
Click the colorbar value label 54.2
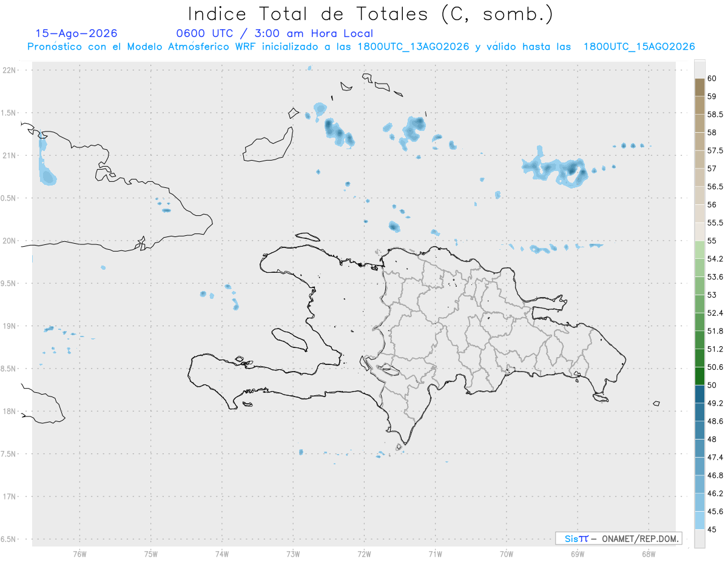(x=715, y=259)
